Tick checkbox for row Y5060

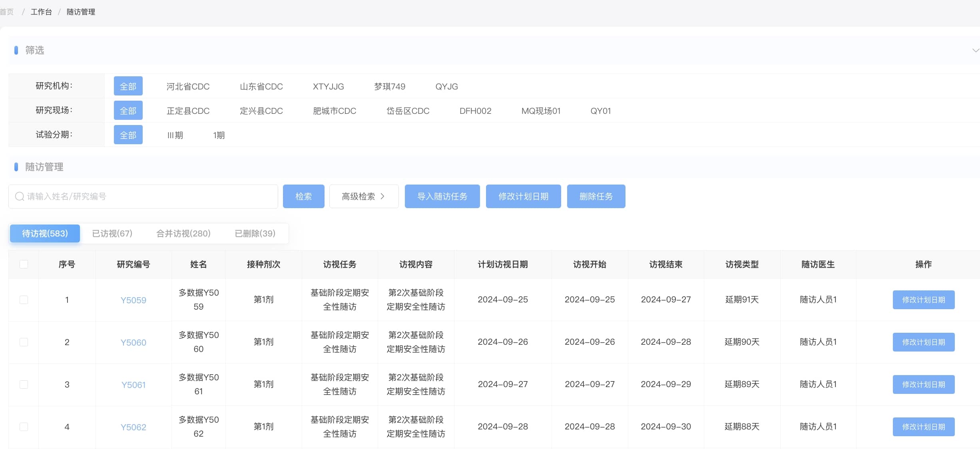[x=24, y=342]
